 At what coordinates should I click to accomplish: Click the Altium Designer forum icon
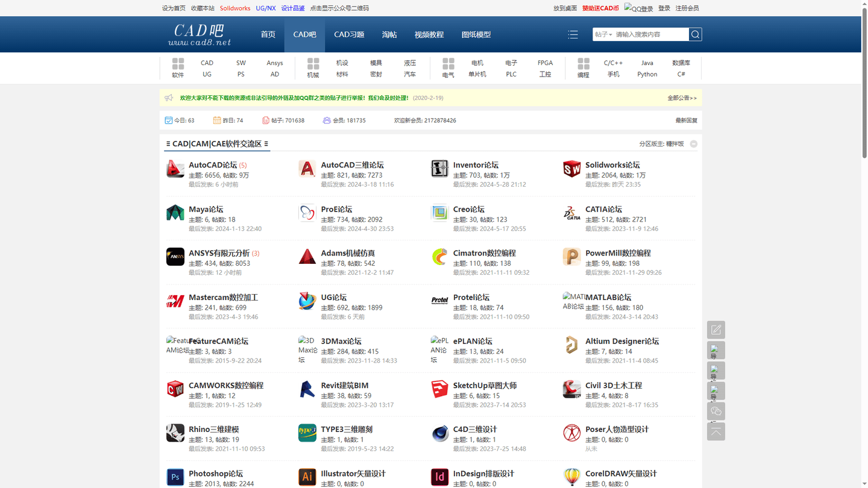click(571, 345)
